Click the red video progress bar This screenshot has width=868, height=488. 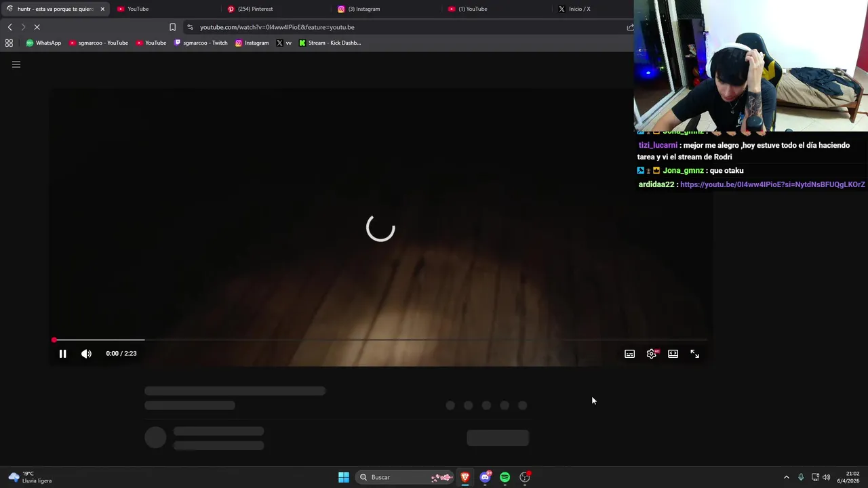click(380, 340)
